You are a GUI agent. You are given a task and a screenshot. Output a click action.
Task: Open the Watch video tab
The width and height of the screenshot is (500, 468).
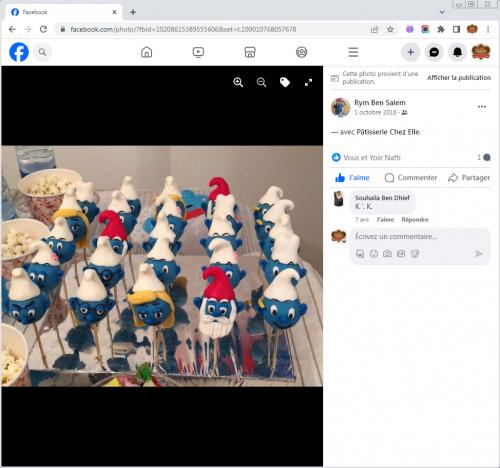click(198, 52)
